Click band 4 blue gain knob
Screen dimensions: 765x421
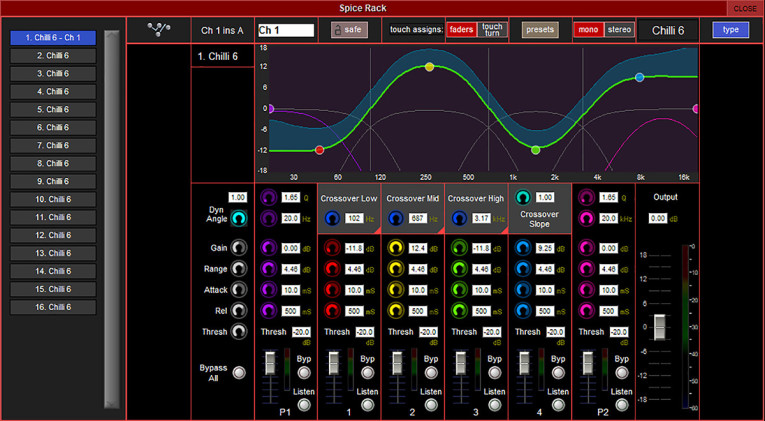523,248
